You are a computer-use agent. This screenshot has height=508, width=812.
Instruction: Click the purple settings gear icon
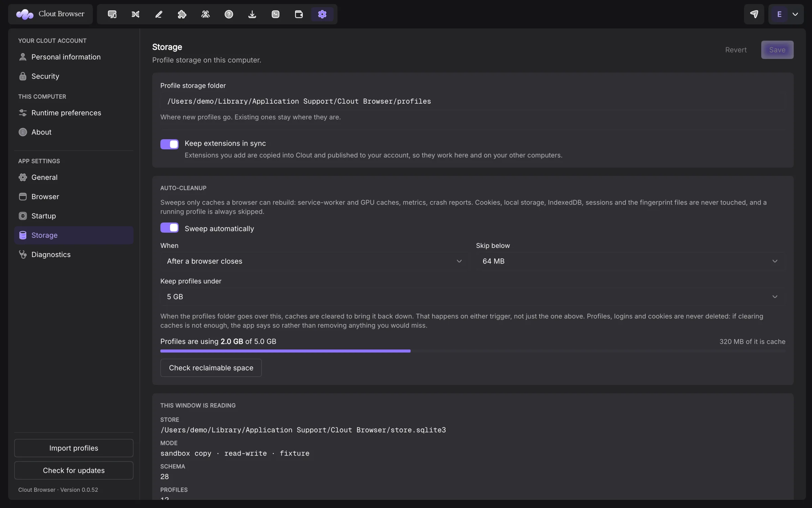click(x=322, y=14)
